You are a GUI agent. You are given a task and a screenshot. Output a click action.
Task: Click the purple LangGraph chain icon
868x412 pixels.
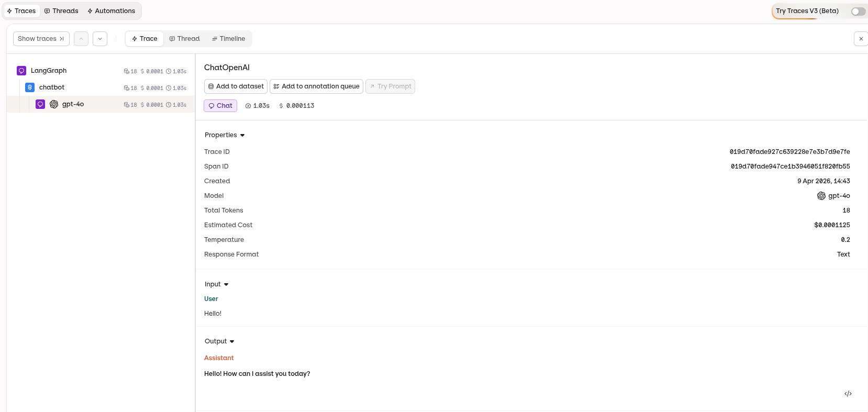pos(21,71)
